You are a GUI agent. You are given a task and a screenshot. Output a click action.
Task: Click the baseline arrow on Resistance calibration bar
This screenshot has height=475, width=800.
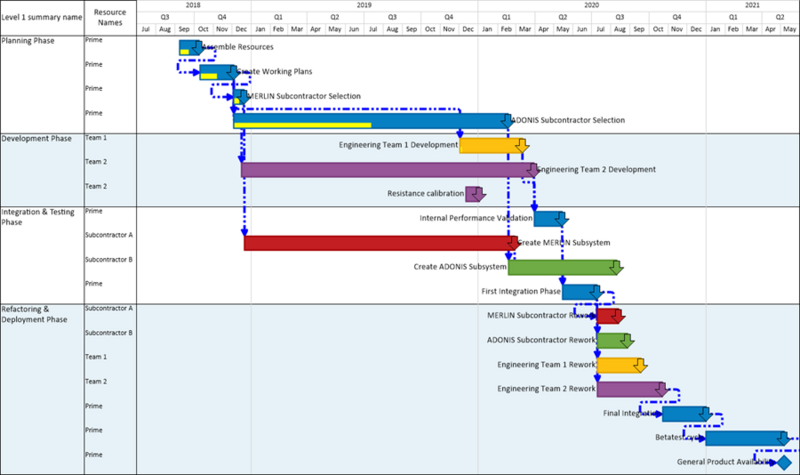click(x=479, y=194)
